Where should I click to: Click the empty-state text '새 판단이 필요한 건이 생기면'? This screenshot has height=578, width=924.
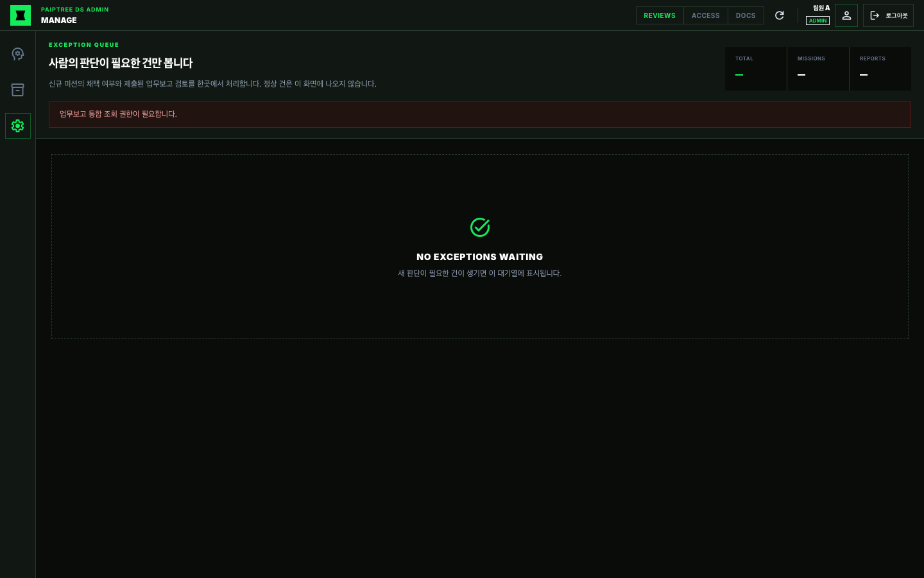pos(480,274)
